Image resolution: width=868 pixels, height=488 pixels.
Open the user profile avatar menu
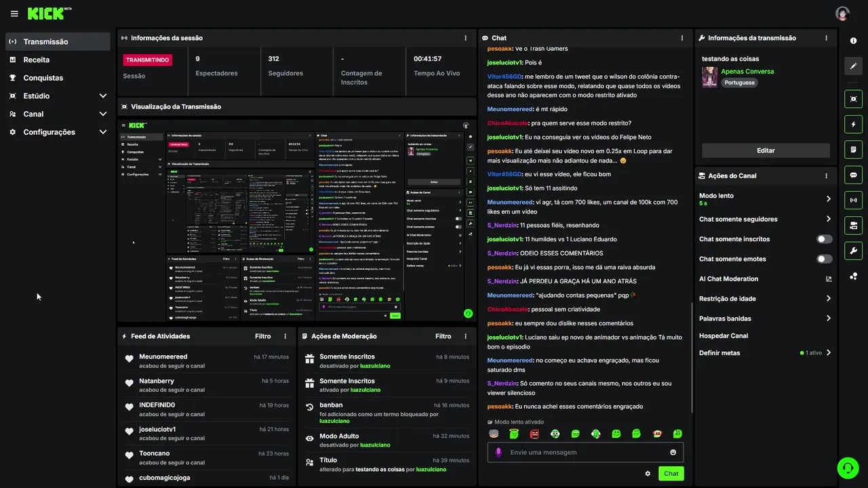842,14
